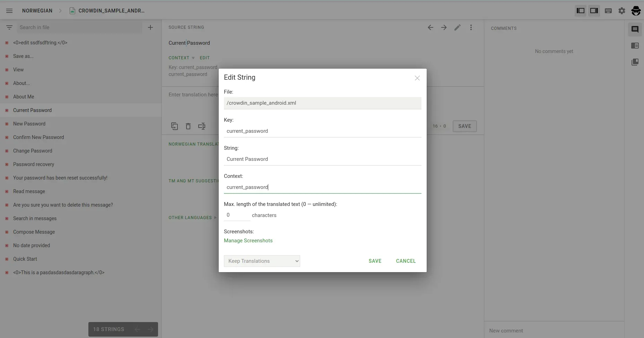The height and width of the screenshot is (338, 644).
Task: Open Manage Screenshots
Action: tap(248, 241)
